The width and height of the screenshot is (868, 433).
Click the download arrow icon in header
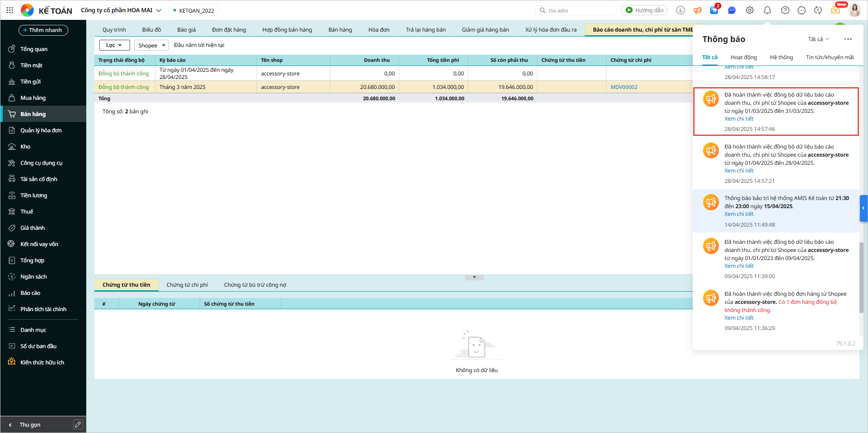(x=681, y=10)
